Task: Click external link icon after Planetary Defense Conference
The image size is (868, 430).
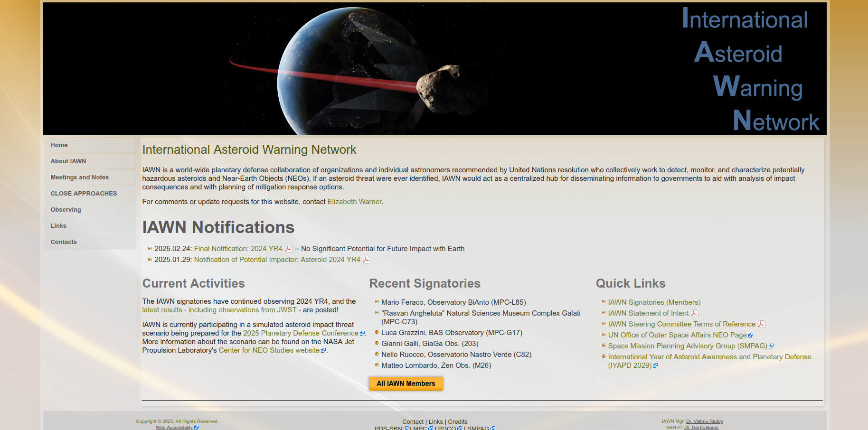Action: click(x=362, y=334)
